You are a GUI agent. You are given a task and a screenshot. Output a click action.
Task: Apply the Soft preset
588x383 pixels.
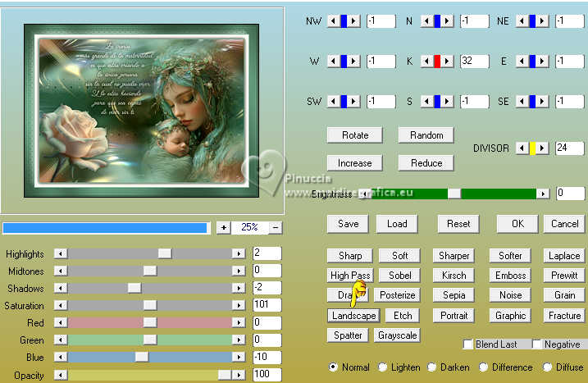pyautogui.click(x=399, y=256)
